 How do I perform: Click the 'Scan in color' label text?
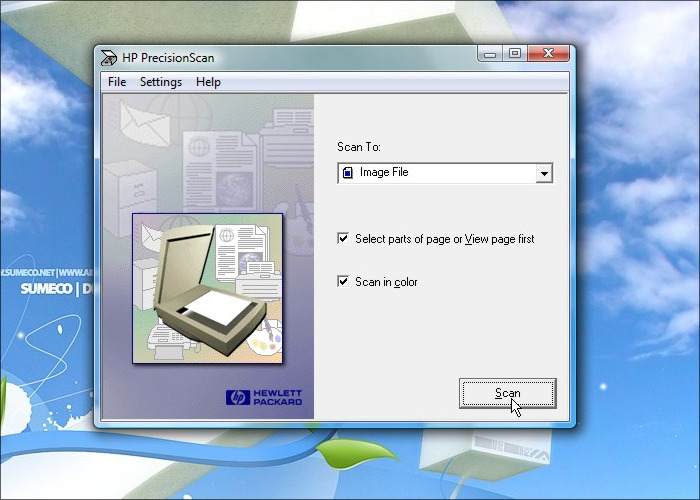[386, 282]
